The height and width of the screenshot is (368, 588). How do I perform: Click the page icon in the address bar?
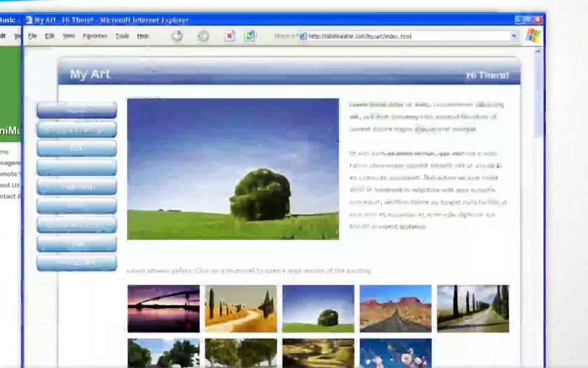[303, 36]
